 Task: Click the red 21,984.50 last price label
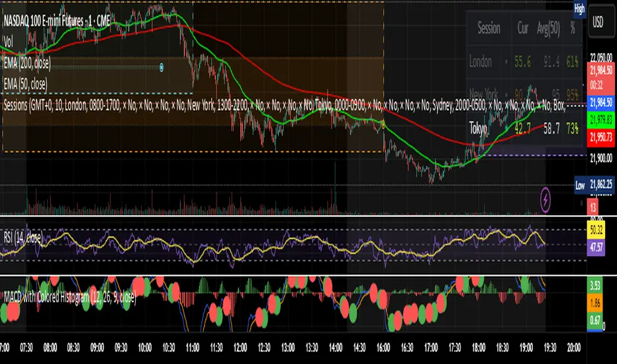[x=601, y=70]
